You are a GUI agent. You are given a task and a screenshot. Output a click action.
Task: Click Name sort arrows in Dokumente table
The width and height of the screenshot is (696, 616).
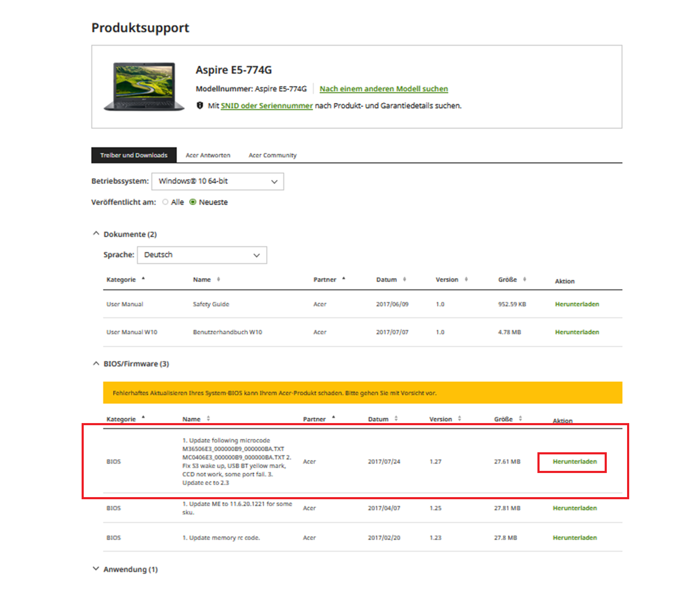click(219, 279)
